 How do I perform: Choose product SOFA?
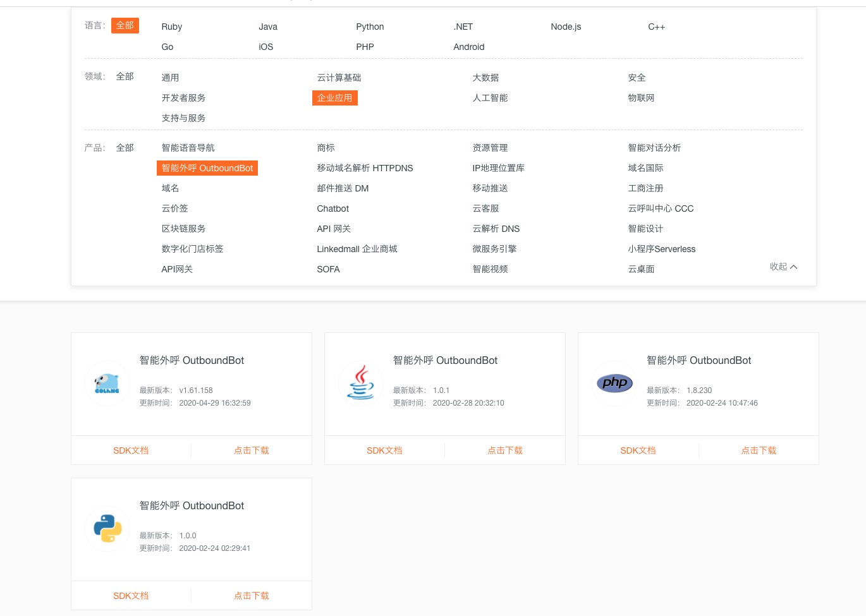pos(328,269)
